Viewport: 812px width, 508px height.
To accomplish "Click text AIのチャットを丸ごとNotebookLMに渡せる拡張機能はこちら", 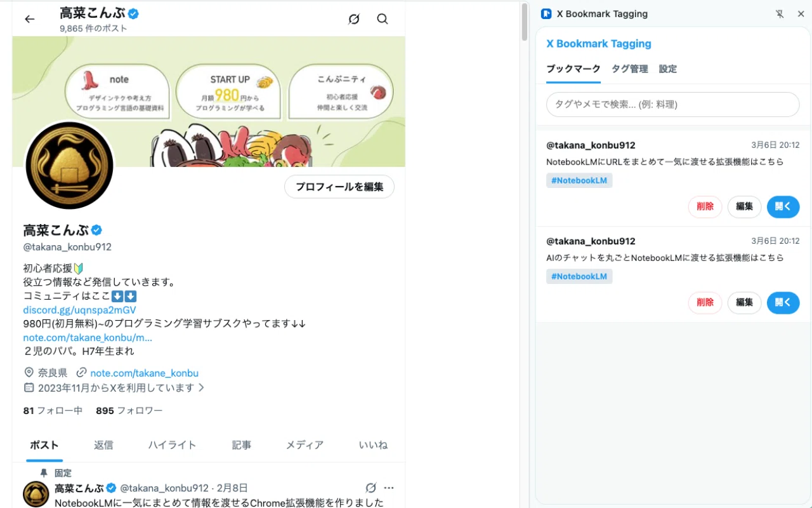I will pyautogui.click(x=665, y=258).
